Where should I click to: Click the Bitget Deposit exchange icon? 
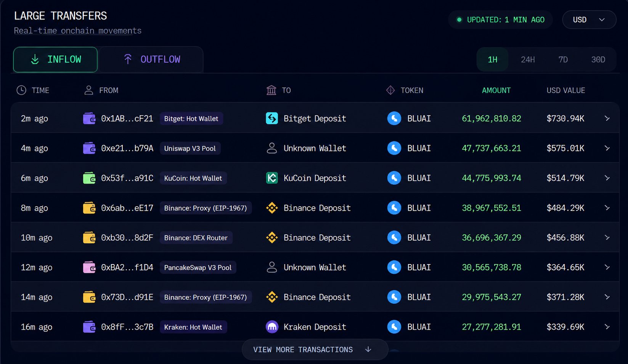(272, 119)
